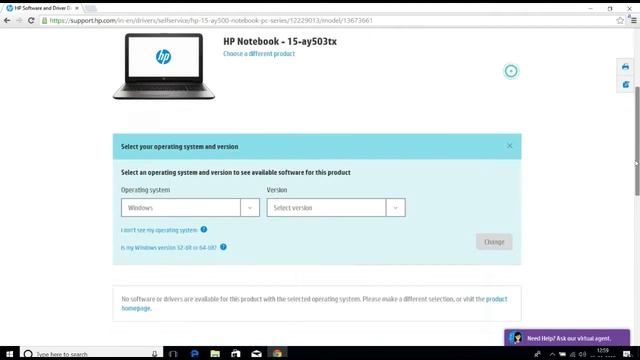This screenshot has width=640, height=360.
Task: Click Chrome icon on taskbar
Action: (277, 353)
